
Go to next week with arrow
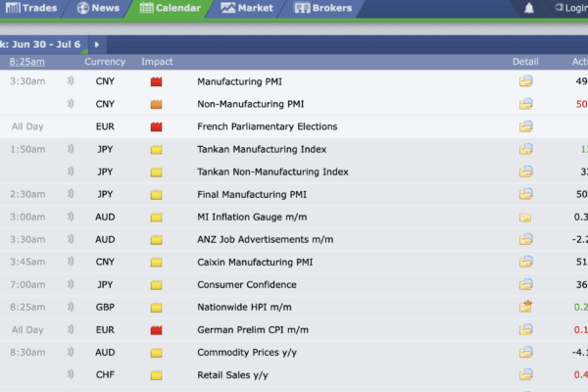[97, 45]
